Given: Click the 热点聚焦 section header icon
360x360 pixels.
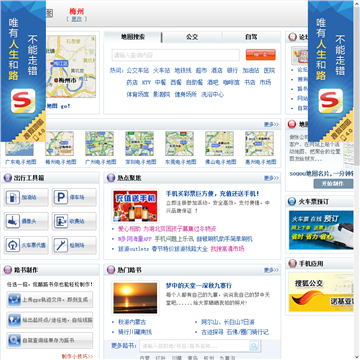Looking at the screenshot, I should click(x=111, y=178).
